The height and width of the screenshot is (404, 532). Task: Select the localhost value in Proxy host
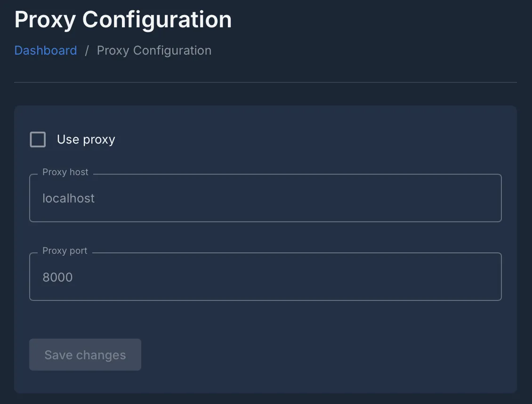[68, 198]
